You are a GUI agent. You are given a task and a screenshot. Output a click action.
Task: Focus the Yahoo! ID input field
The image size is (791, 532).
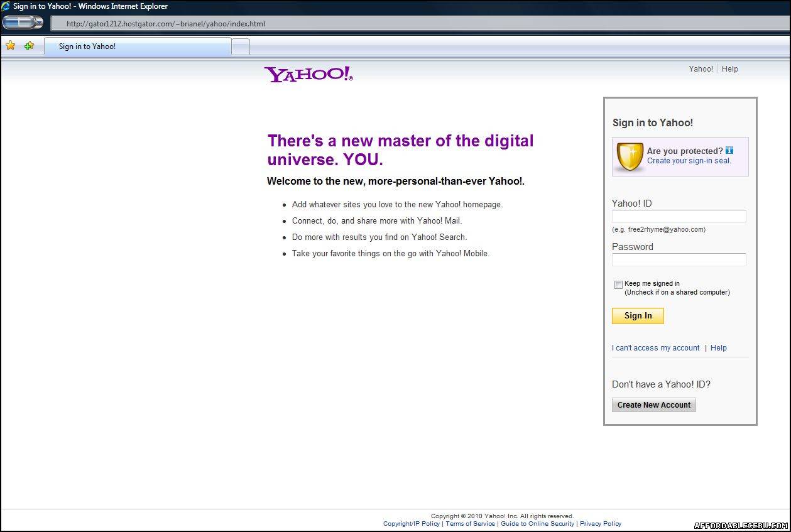click(x=679, y=217)
